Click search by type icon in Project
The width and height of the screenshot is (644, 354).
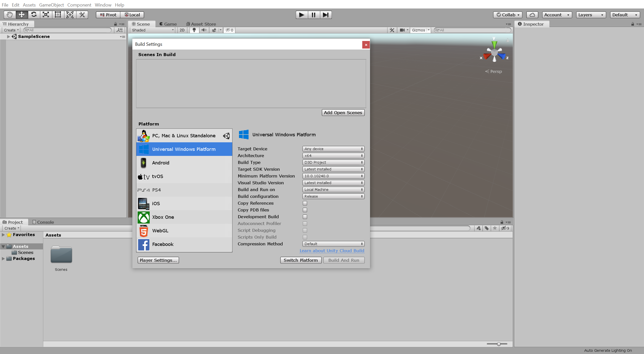coord(478,228)
